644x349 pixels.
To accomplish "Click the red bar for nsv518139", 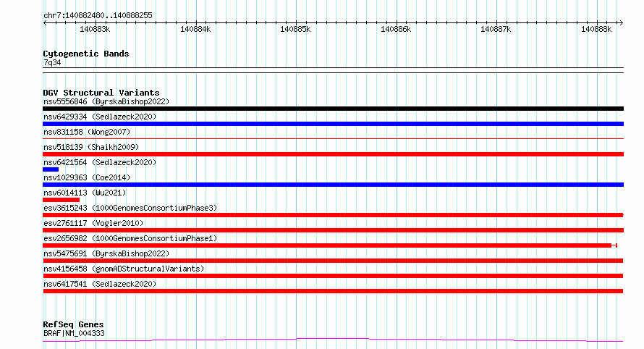I will click(333, 154).
